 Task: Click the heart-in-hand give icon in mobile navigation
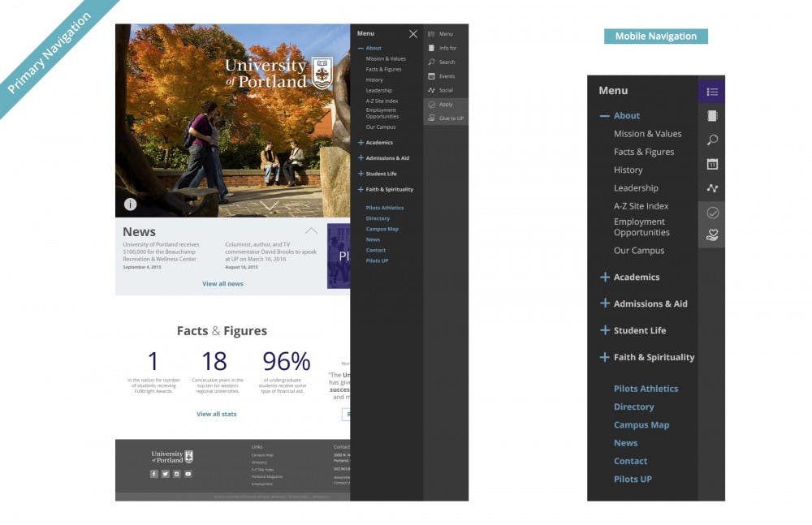[x=712, y=235]
